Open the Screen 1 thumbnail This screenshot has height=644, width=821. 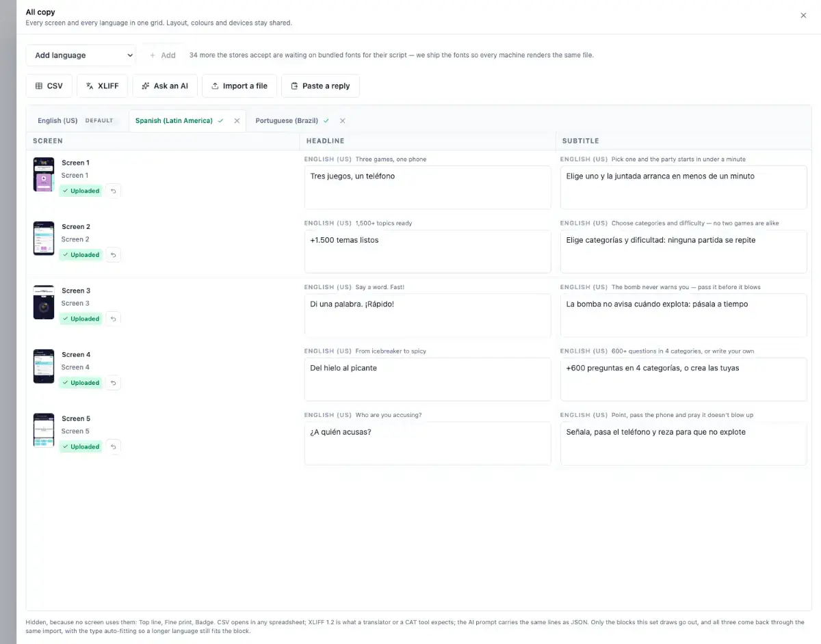(44, 174)
